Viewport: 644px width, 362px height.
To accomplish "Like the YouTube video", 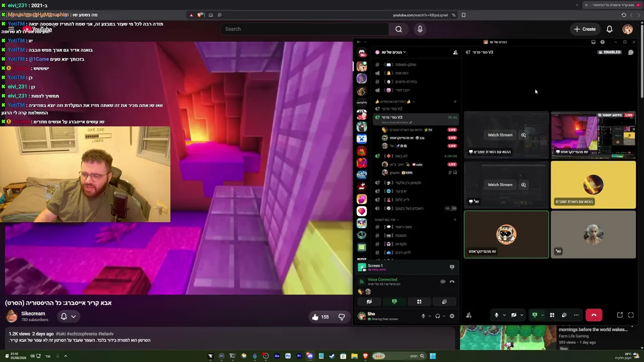I will click(x=320, y=317).
